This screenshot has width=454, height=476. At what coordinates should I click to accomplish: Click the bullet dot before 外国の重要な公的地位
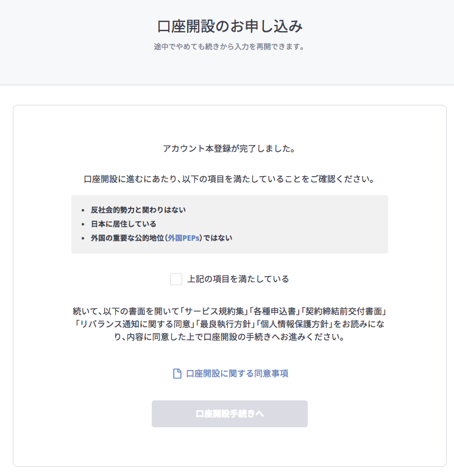83,238
